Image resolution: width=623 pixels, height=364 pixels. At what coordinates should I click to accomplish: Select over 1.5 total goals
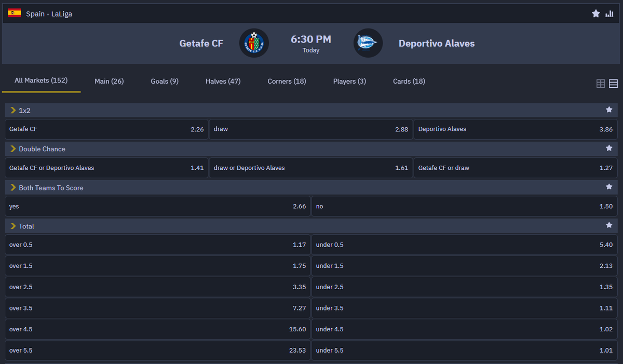(157, 266)
